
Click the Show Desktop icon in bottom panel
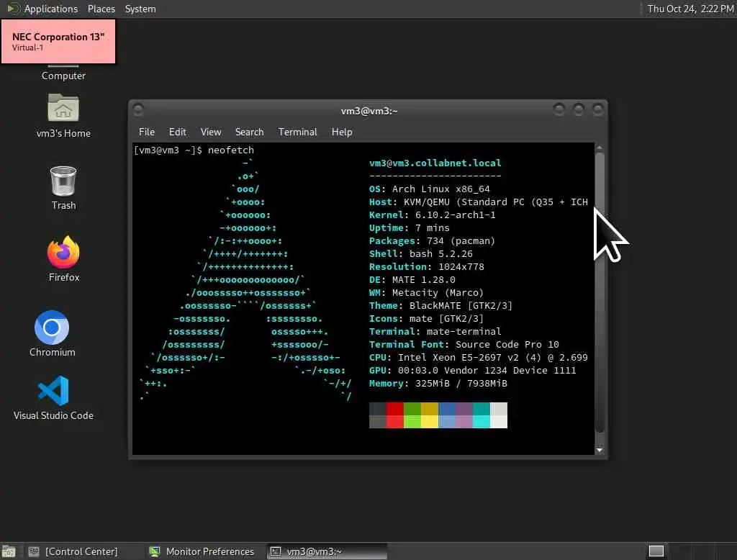click(x=9, y=551)
